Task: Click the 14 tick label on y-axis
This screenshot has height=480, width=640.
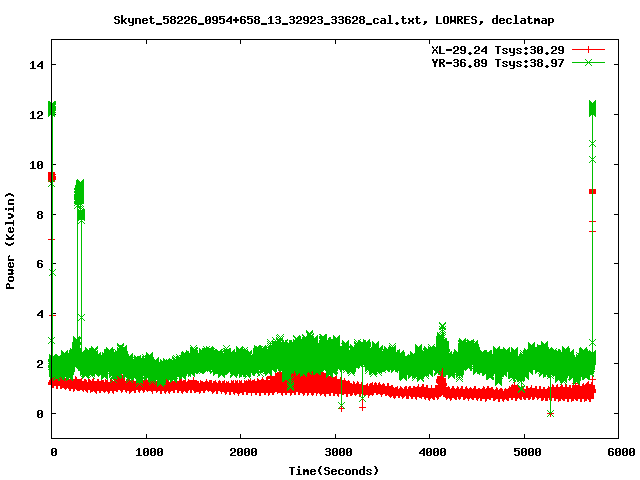Action: click(36, 65)
